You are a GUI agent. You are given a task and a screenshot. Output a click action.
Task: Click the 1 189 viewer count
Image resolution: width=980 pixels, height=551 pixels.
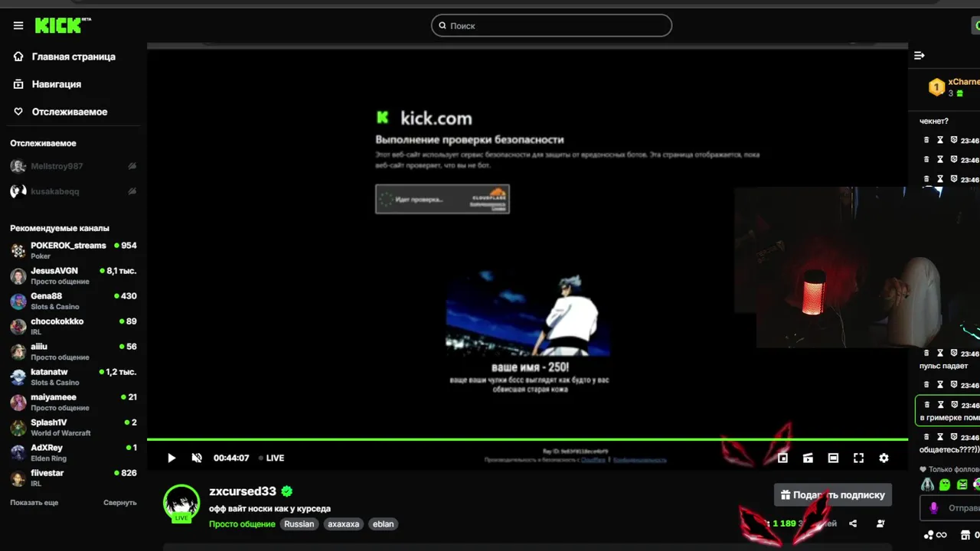pos(784,523)
